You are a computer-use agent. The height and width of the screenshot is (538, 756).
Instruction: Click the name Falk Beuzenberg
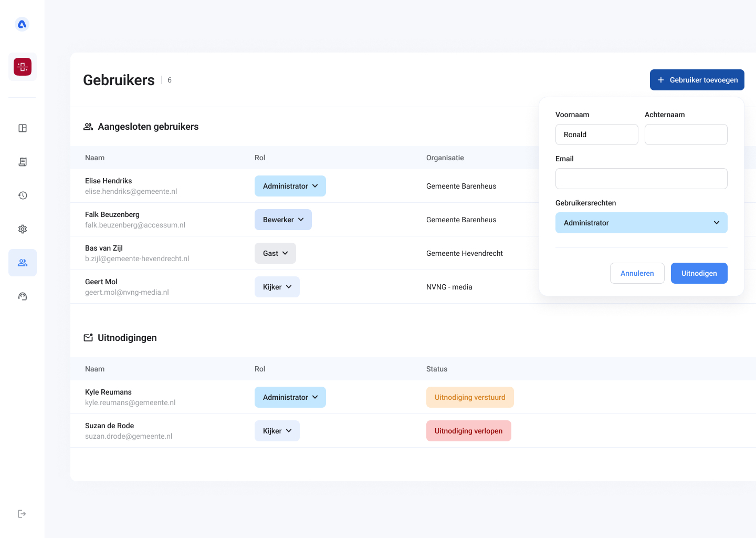click(112, 214)
